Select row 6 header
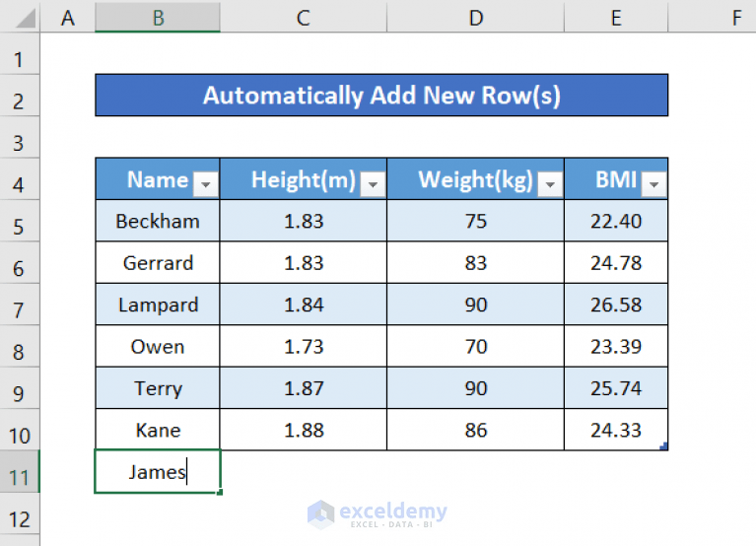Image resolution: width=756 pixels, height=546 pixels. point(20,262)
